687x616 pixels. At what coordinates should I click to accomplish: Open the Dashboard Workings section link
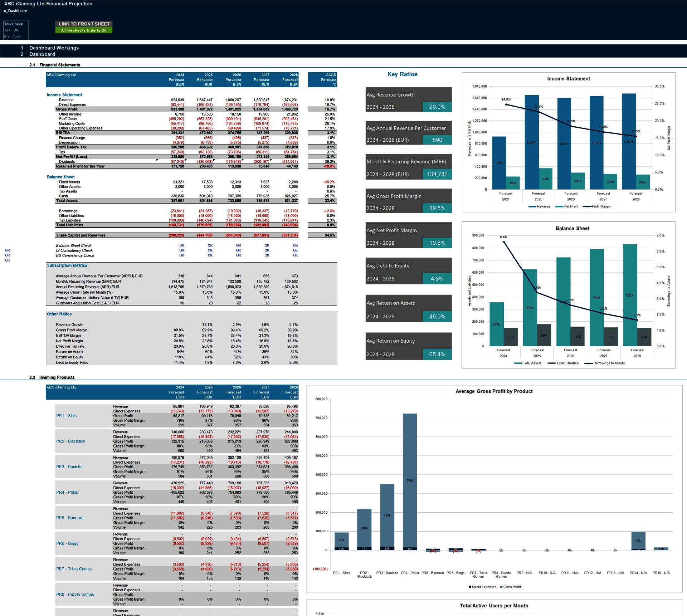[54, 48]
